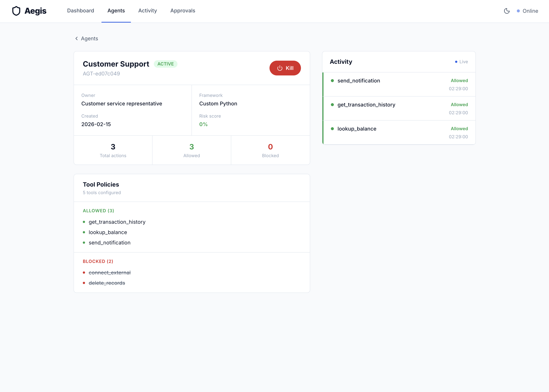Select the Agents nav tab
Viewport: 549px width, 392px height.
[116, 11]
